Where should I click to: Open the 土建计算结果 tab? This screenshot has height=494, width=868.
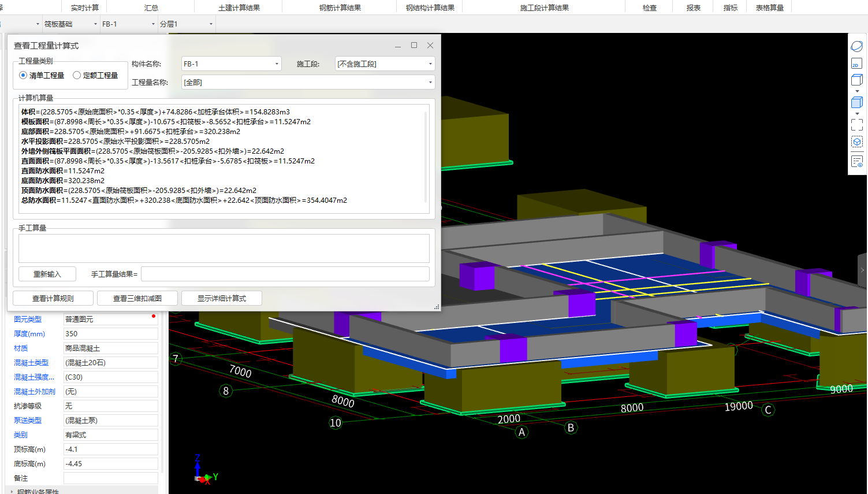[x=239, y=8]
